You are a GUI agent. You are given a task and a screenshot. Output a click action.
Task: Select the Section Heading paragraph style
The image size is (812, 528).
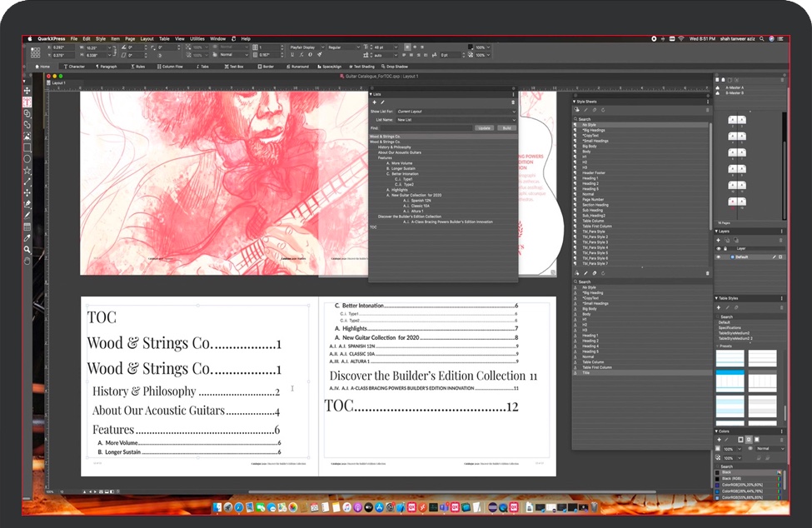tap(595, 205)
